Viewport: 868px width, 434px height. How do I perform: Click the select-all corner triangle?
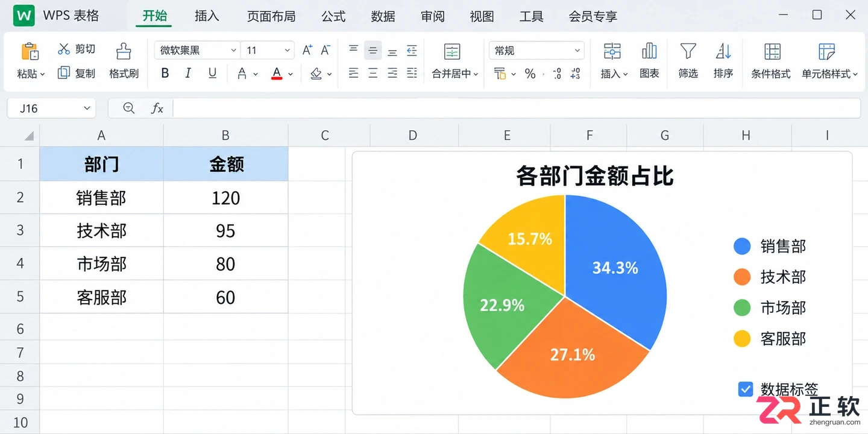(29, 136)
